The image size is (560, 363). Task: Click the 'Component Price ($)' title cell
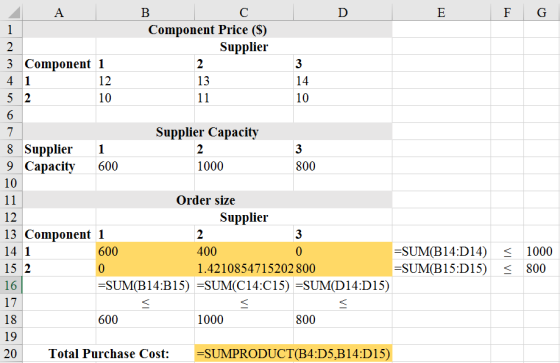[x=208, y=29]
